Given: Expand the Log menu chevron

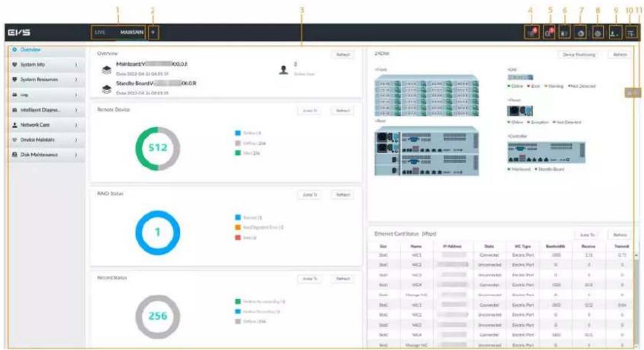Looking at the screenshot, I should click(x=77, y=95).
